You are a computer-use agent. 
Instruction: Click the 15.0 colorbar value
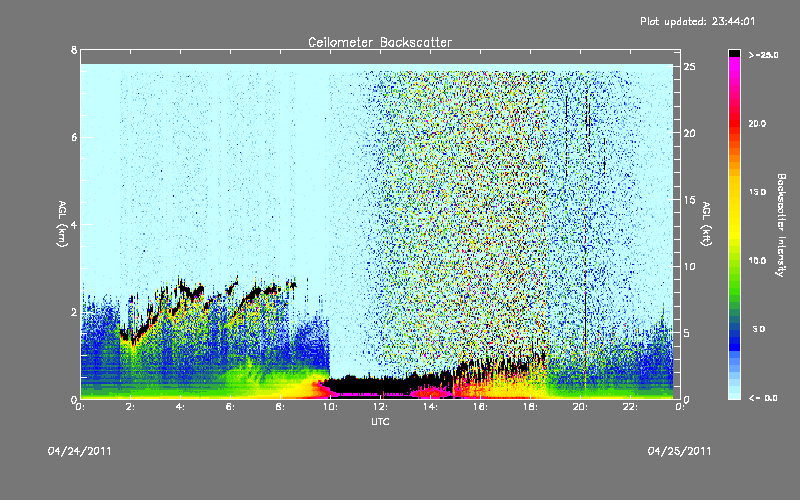[757, 192]
